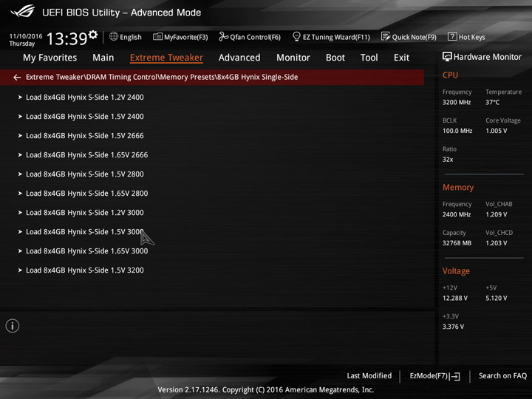
Task: Switch to EzMode(F7) text
Action: pyautogui.click(x=429, y=375)
